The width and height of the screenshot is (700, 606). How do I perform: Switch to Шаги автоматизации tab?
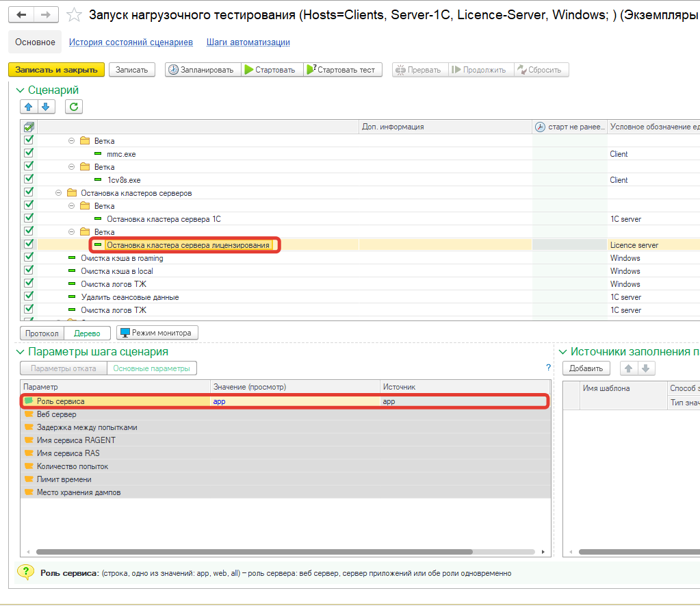[x=248, y=42]
